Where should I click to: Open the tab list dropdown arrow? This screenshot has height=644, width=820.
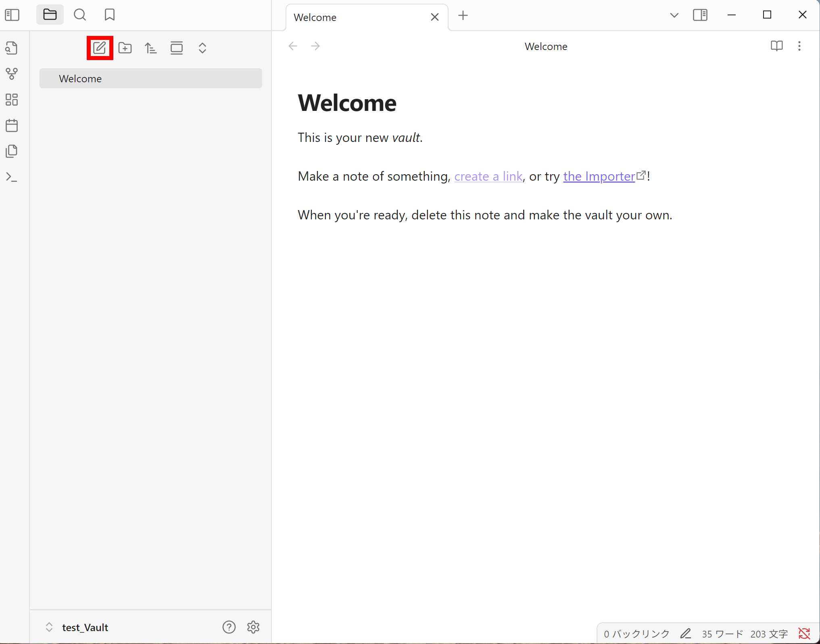coord(674,15)
